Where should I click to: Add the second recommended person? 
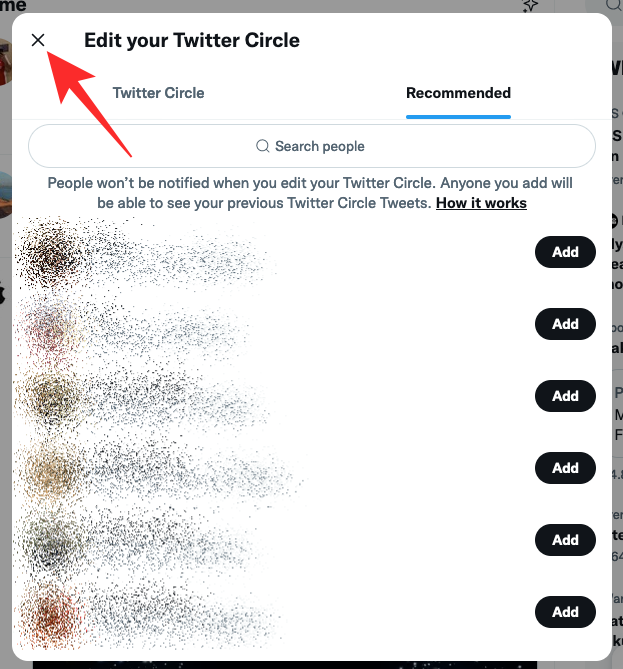click(565, 324)
